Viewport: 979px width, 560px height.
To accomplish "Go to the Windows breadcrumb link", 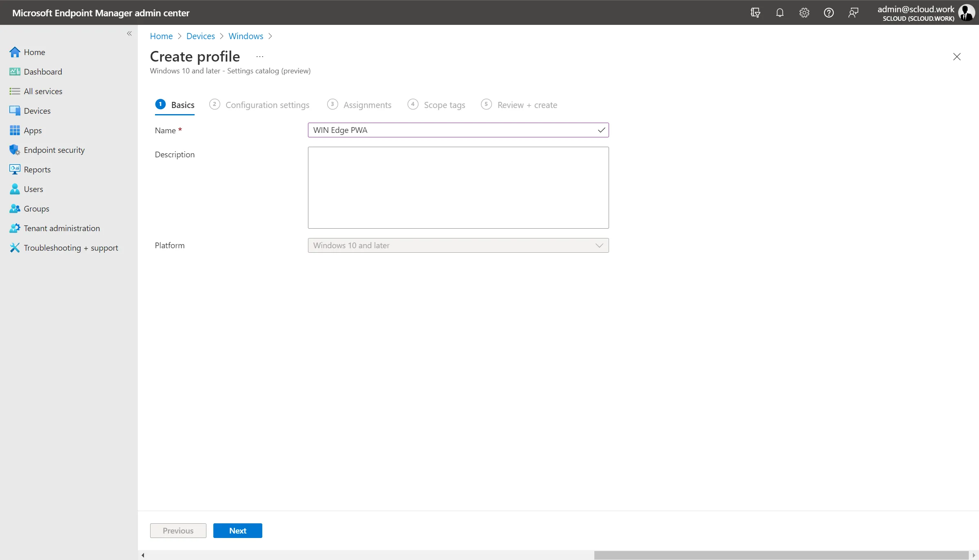I will click(x=246, y=36).
